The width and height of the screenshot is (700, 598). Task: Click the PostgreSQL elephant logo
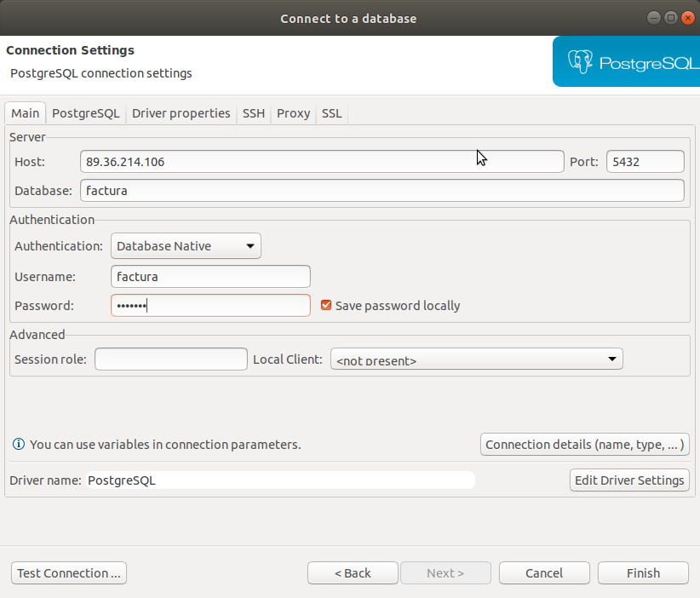pos(581,61)
